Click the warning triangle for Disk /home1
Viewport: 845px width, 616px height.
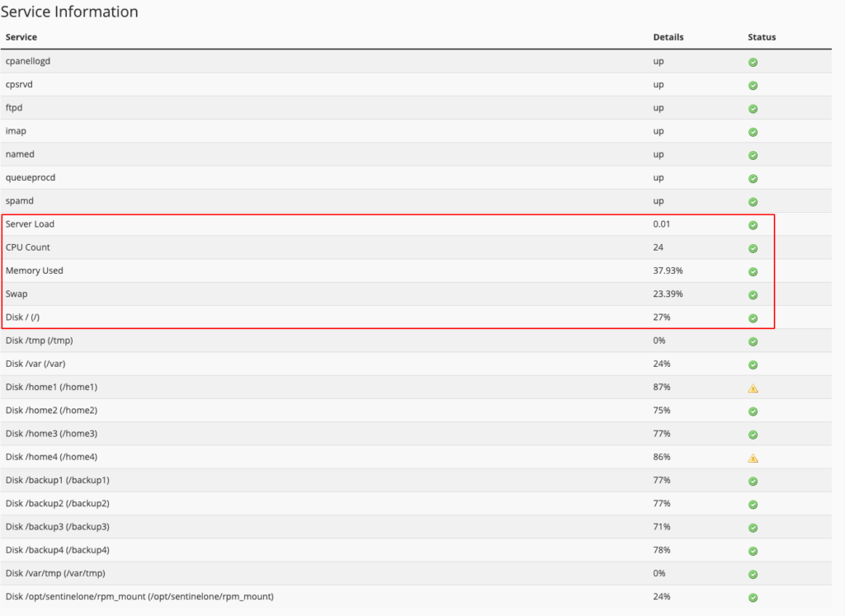pyautogui.click(x=753, y=388)
